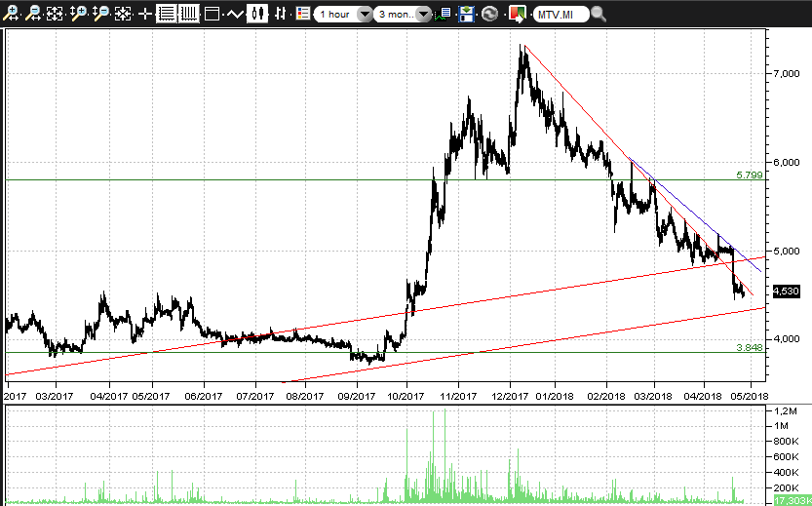Open the 3 months period dropdown
Image resolution: width=812 pixels, height=506 pixels.
(x=402, y=14)
